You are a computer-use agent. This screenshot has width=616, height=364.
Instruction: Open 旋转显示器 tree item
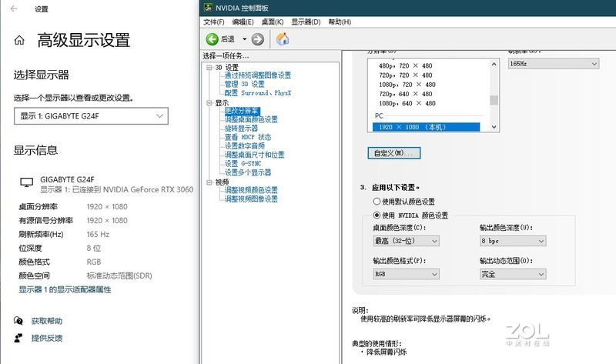pos(241,129)
